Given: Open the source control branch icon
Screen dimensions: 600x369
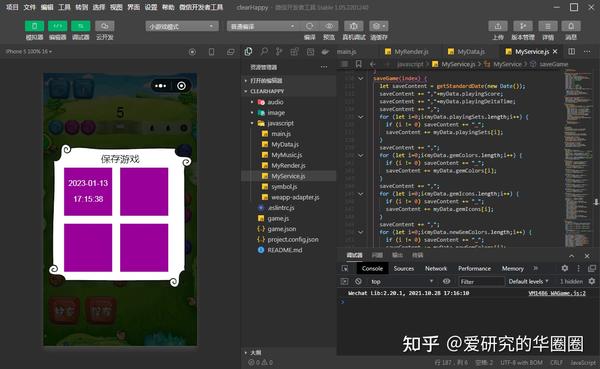Looking at the screenshot, I should click(279, 52).
